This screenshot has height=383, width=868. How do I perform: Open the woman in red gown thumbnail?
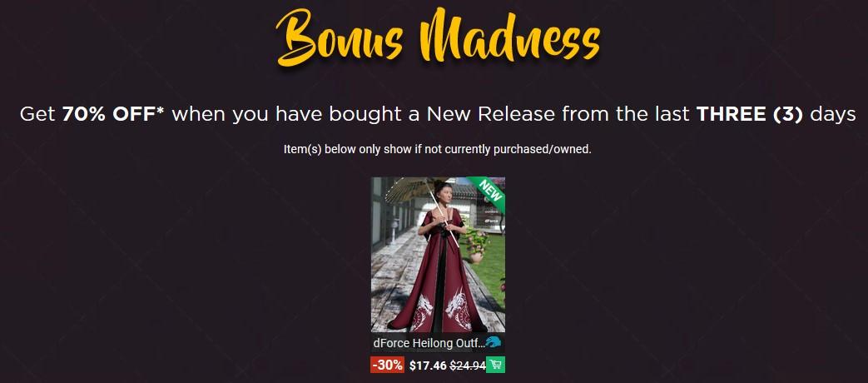point(438,255)
